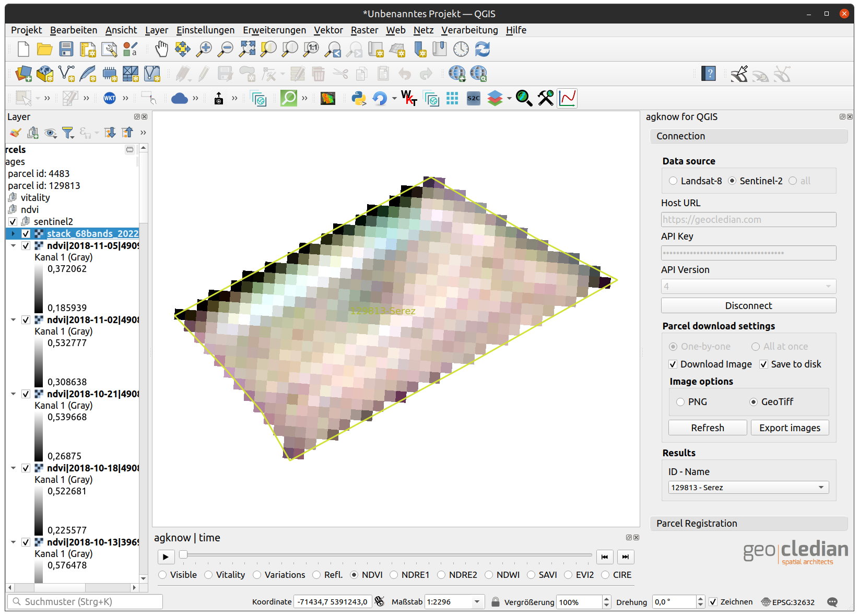Click the WKT plugin icon

pyautogui.click(x=110, y=98)
